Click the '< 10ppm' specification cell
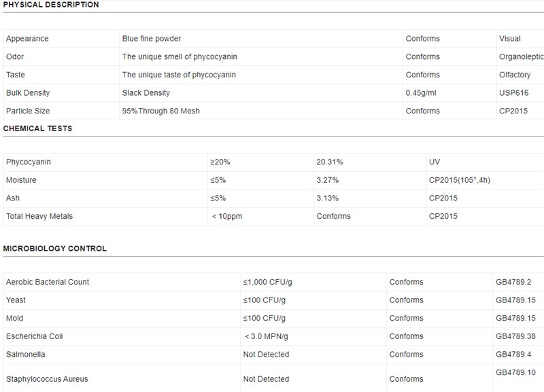Screen dimensions: 544x392 pos(227,217)
